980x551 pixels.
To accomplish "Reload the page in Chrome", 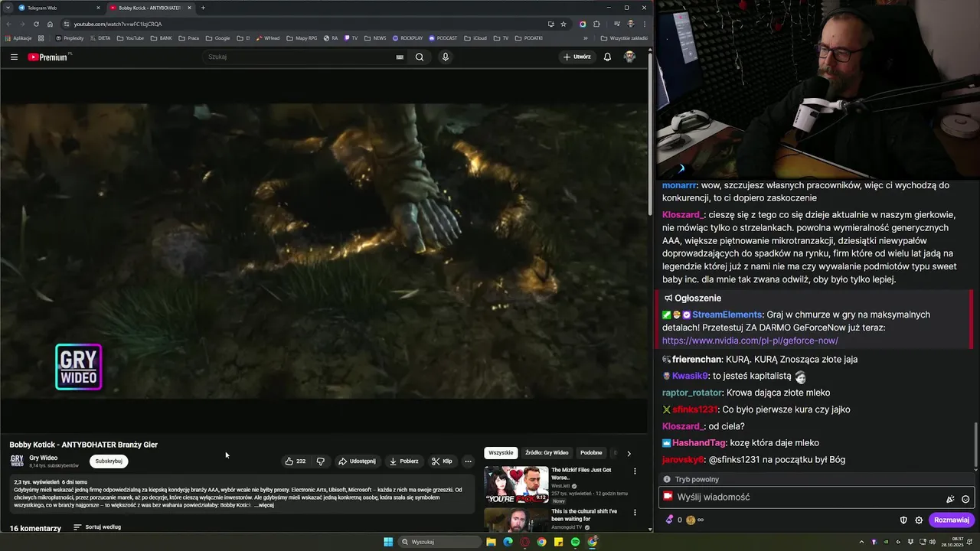I will 35,24.
